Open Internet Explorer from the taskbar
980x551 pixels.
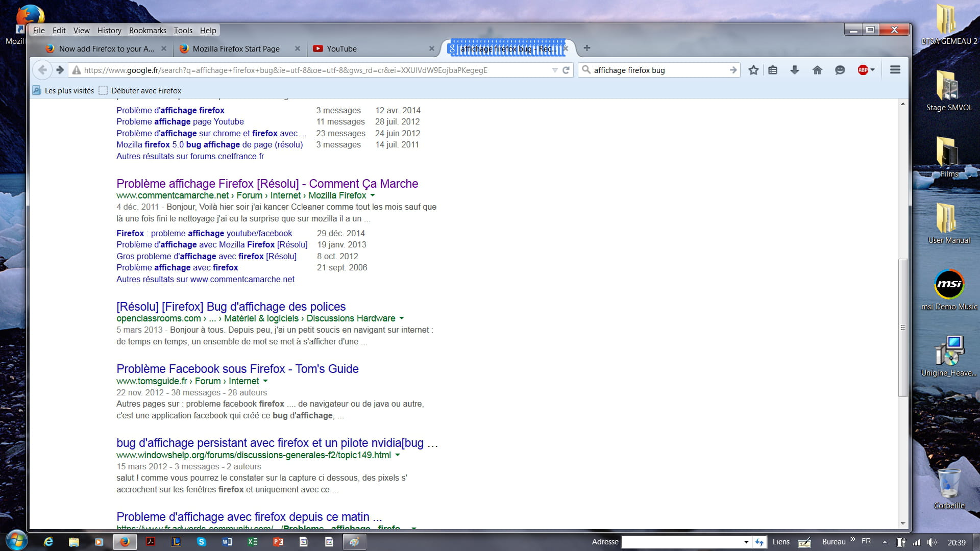(48, 542)
